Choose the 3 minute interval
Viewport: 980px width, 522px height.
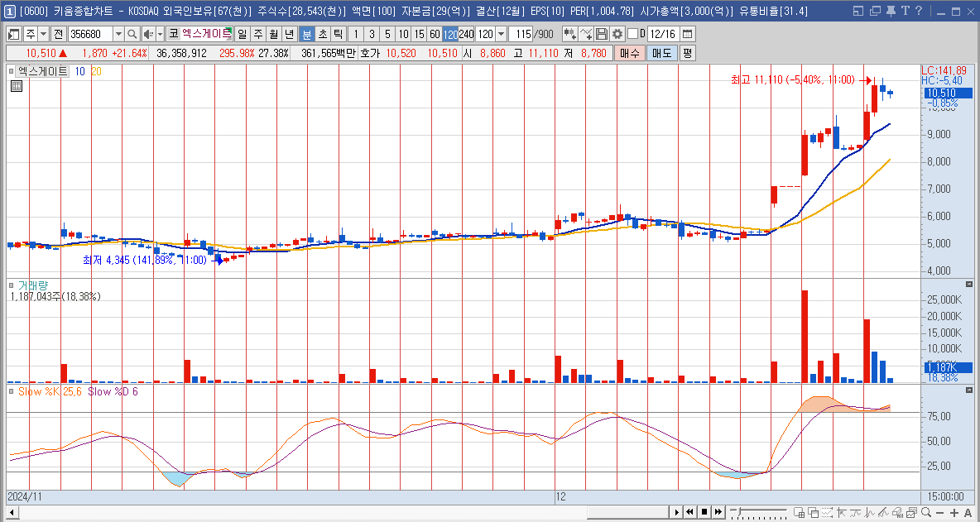coord(372,34)
